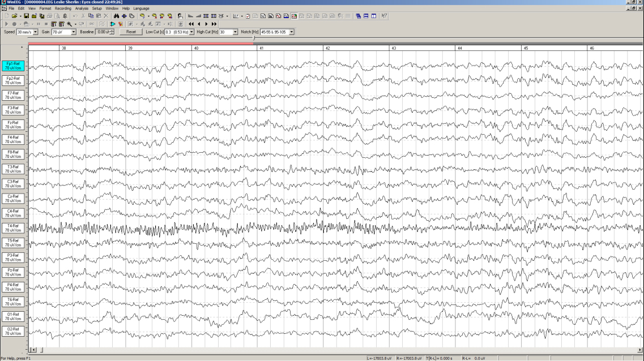Click the Reset button

coord(131,32)
